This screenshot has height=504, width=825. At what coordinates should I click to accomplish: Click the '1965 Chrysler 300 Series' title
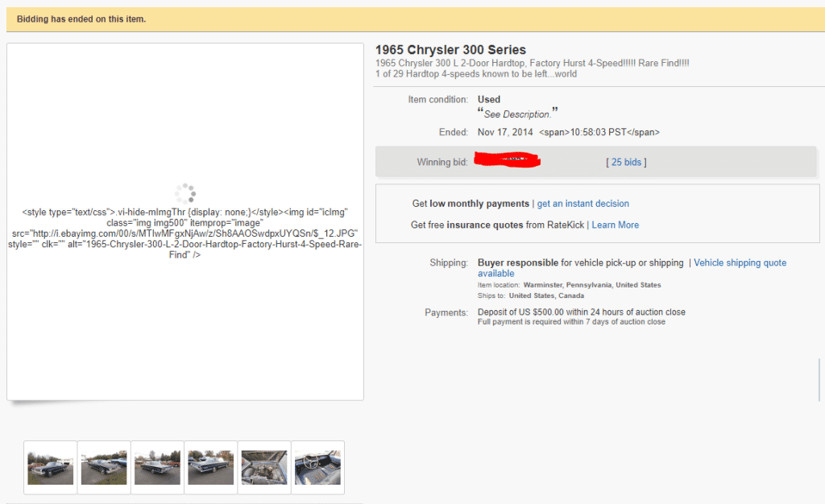coord(450,50)
